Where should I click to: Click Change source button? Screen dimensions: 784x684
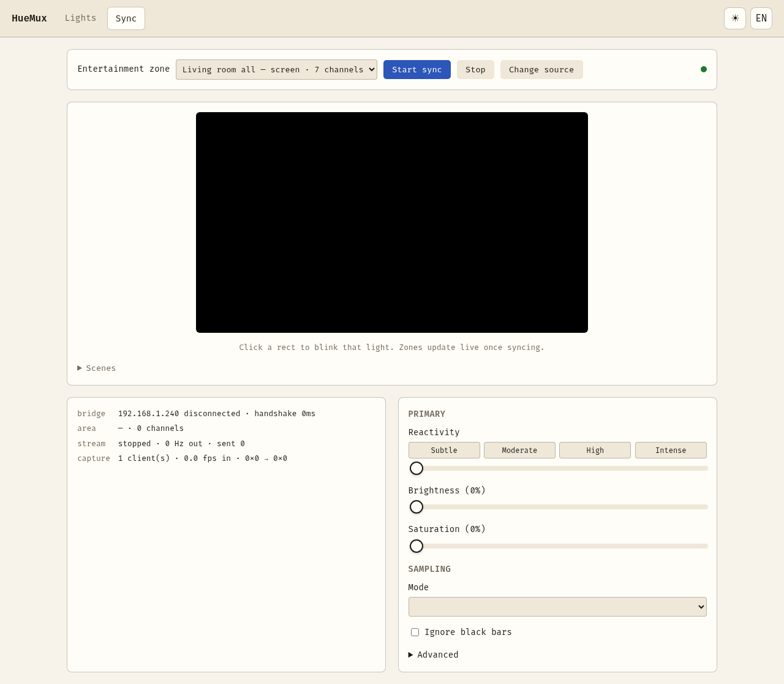541,69
